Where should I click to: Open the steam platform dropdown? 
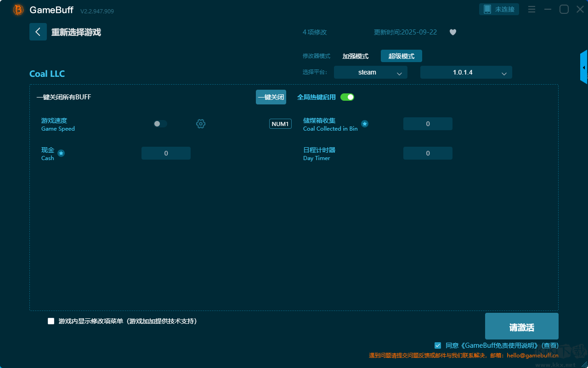[x=370, y=72]
